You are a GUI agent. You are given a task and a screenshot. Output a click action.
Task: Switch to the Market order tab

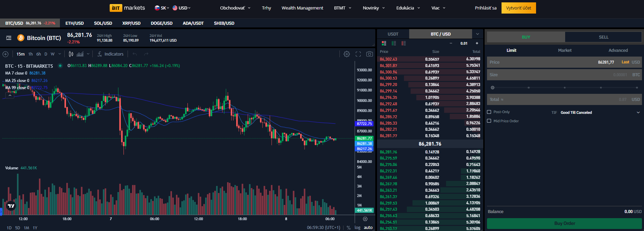pyautogui.click(x=564, y=50)
